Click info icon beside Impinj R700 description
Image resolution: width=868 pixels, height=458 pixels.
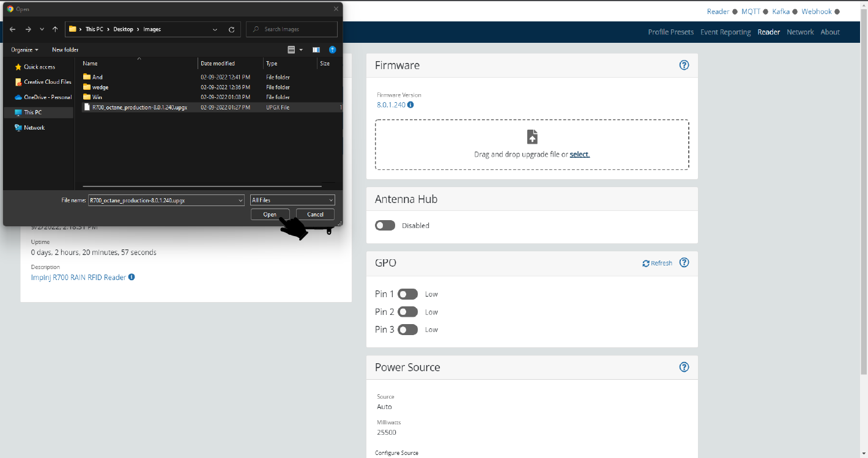point(132,278)
